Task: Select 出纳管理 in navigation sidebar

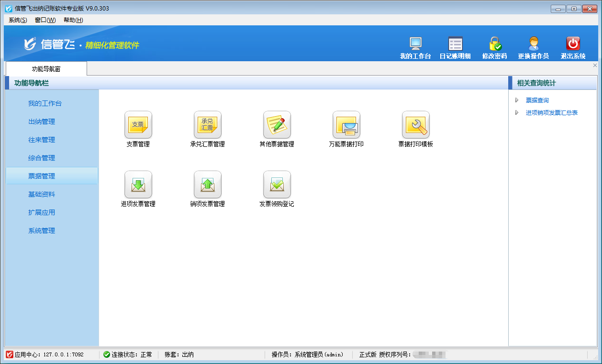Action: [x=42, y=121]
